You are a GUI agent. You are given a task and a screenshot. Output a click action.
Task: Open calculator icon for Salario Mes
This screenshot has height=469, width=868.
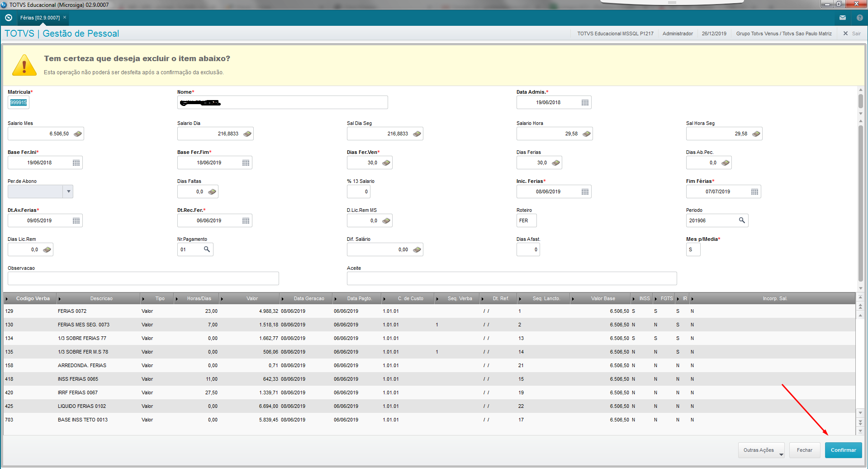coord(78,134)
